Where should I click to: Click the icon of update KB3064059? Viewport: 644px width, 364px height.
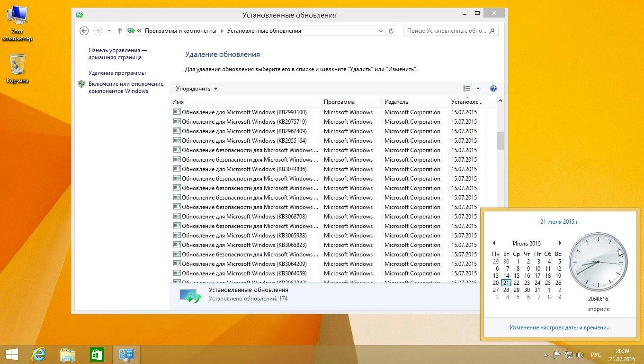177,273
